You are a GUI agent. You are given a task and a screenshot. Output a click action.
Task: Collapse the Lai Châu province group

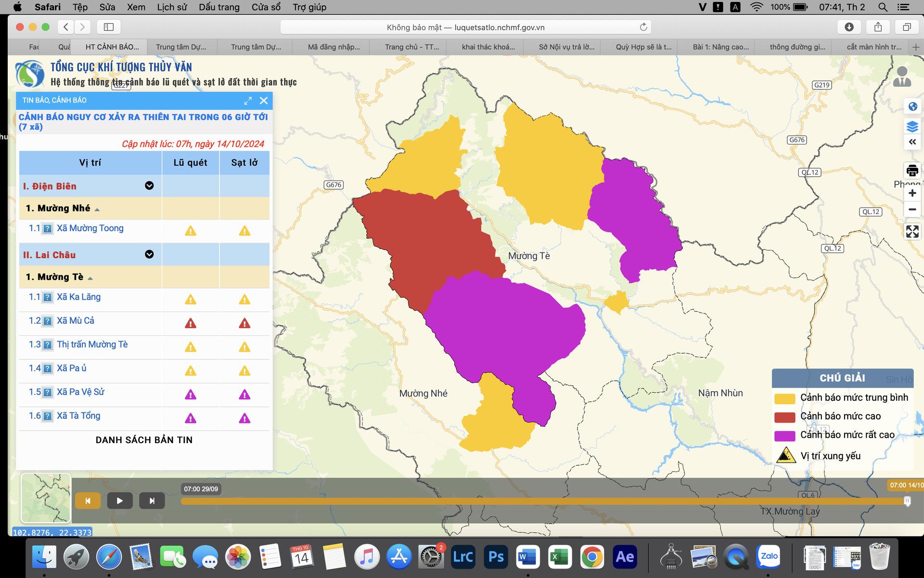pos(149,254)
